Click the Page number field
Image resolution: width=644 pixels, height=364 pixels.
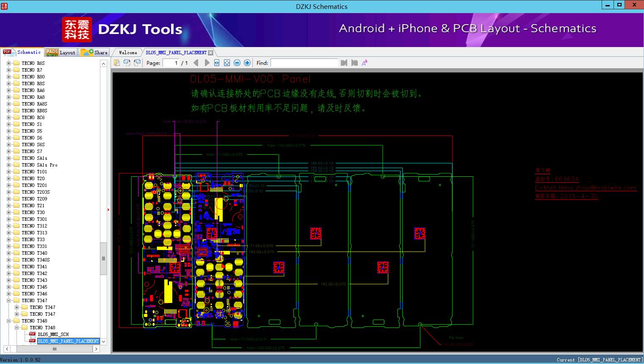click(171, 63)
